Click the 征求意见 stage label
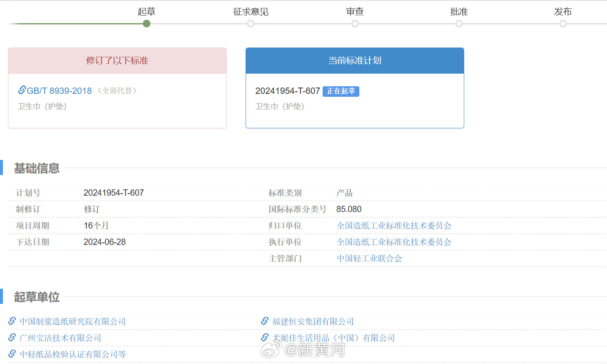 click(x=251, y=12)
